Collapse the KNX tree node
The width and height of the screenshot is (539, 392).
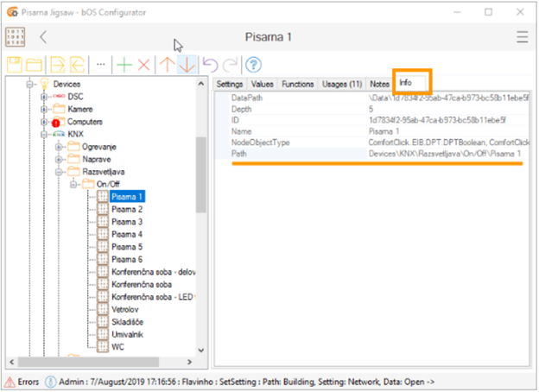(x=44, y=135)
